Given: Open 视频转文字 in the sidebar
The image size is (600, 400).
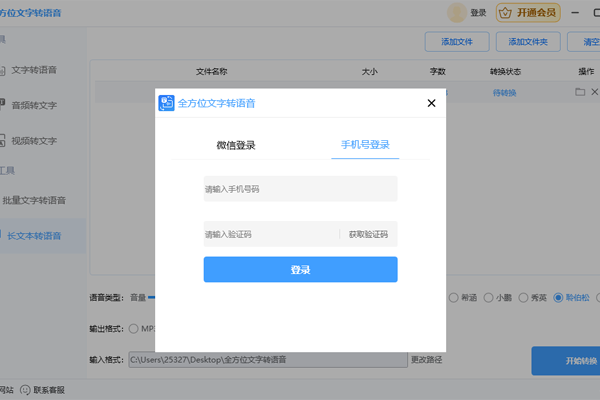Looking at the screenshot, I should click(x=34, y=141).
